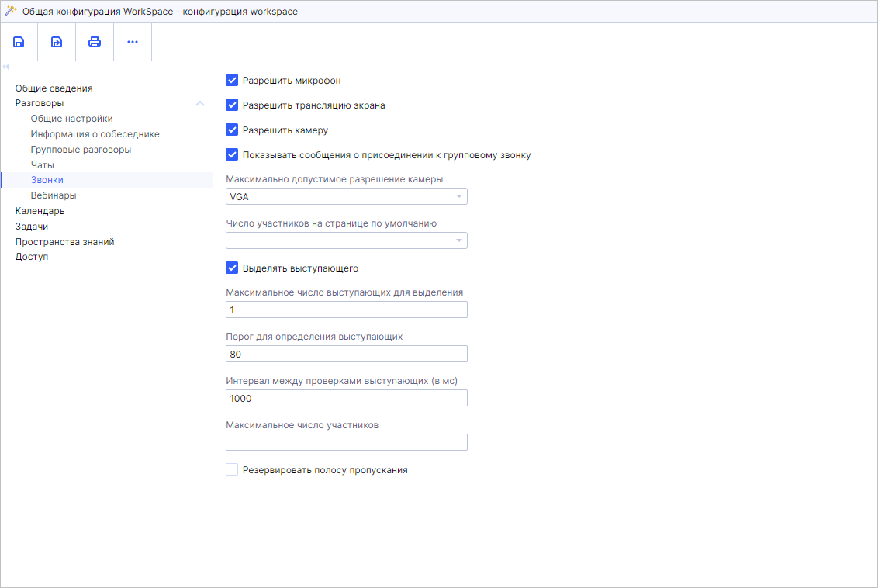The image size is (878, 588).
Task: Open Общие настройки subsection
Action: tap(71, 119)
